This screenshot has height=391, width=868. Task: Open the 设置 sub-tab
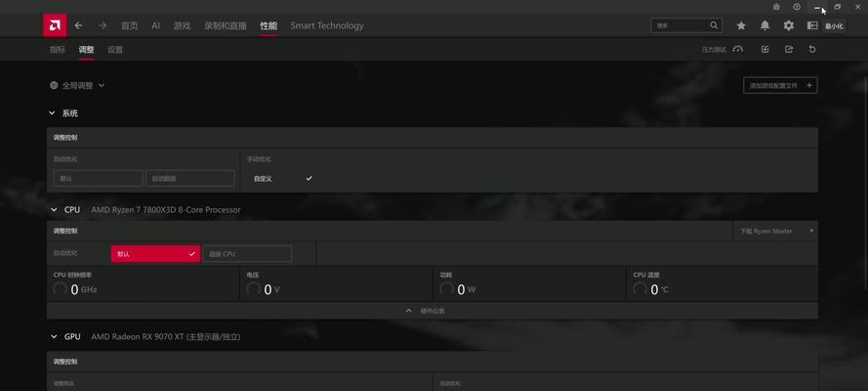(115, 50)
